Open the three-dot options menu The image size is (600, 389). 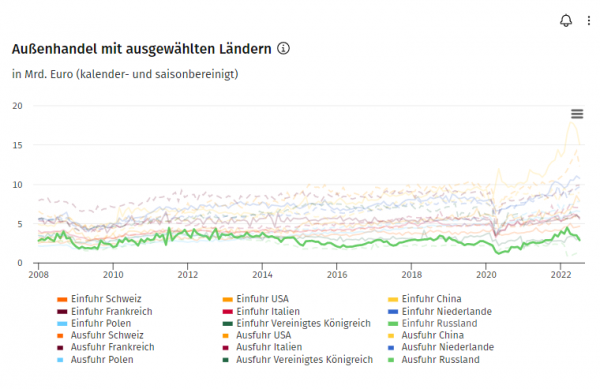point(589,21)
